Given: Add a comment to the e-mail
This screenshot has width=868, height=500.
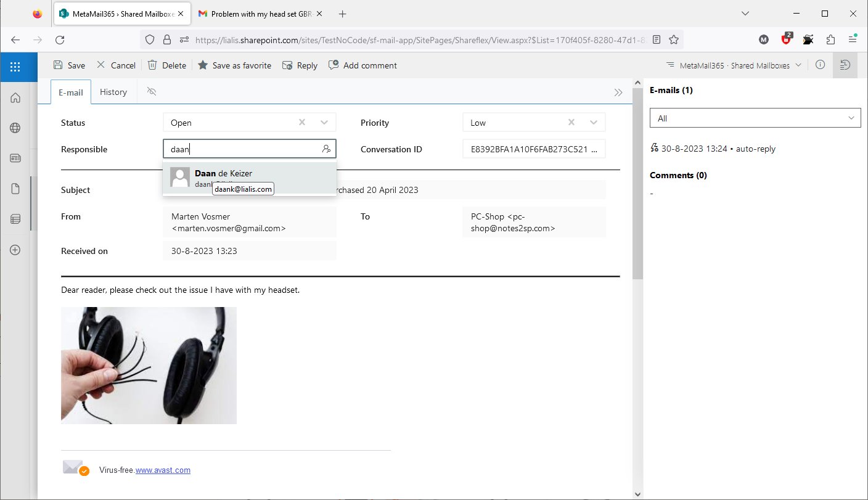Looking at the screenshot, I should pyautogui.click(x=362, y=65).
